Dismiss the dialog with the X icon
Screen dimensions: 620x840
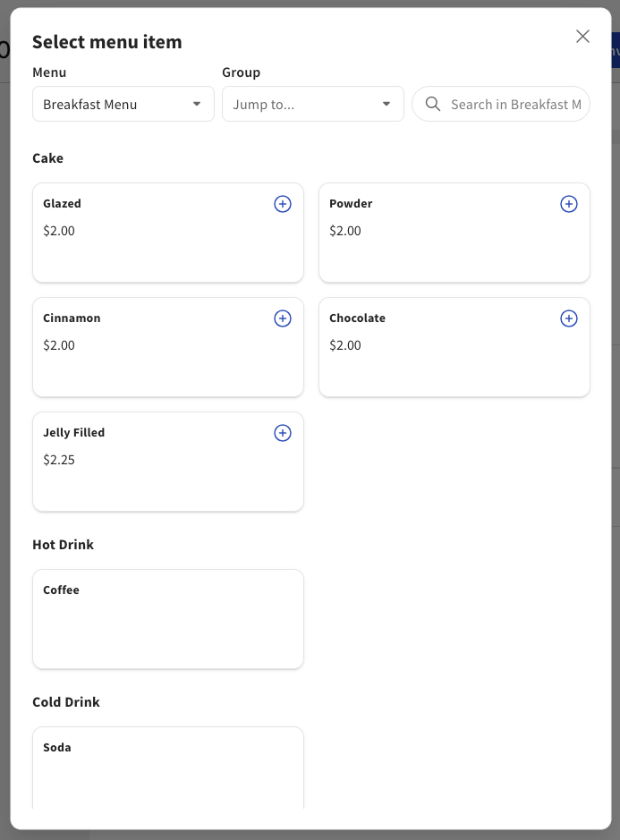pyautogui.click(x=582, y=36)
